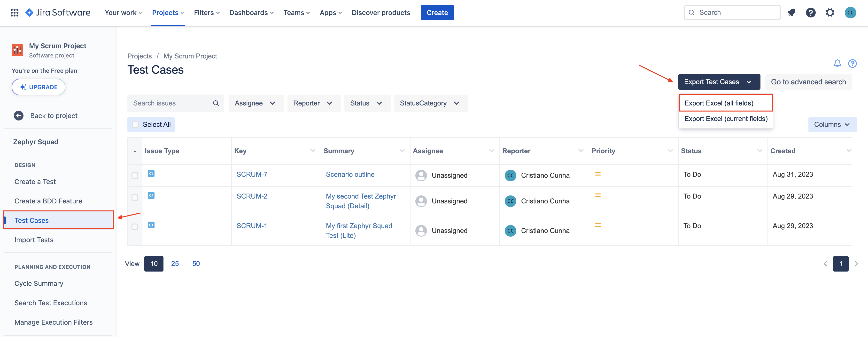Click the global Search box in header
868x337 pixels.
pos(732,12)
